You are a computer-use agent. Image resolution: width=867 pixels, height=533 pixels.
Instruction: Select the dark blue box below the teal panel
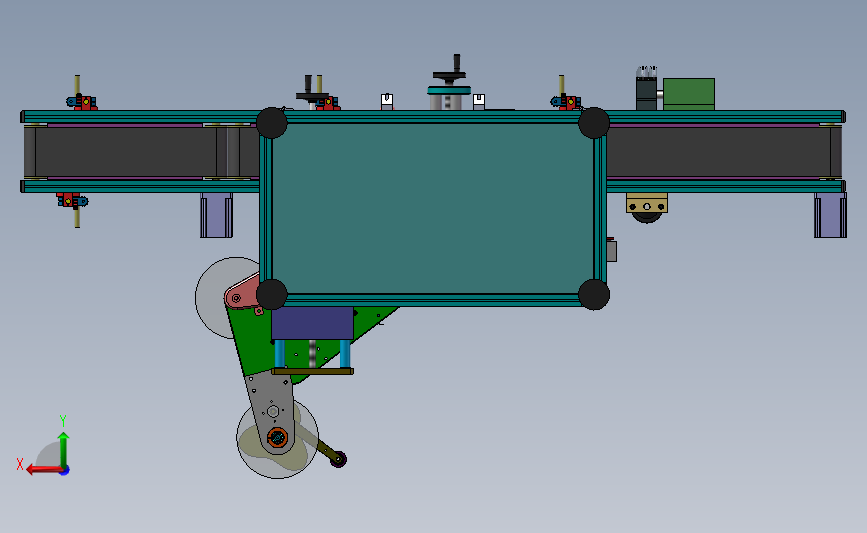(x=312, y=323)
